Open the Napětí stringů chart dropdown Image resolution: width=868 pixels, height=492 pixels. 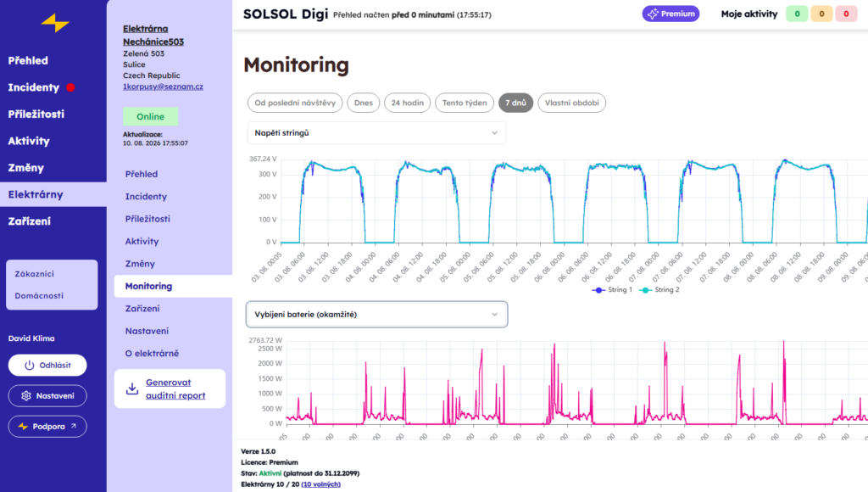point(376,133)
